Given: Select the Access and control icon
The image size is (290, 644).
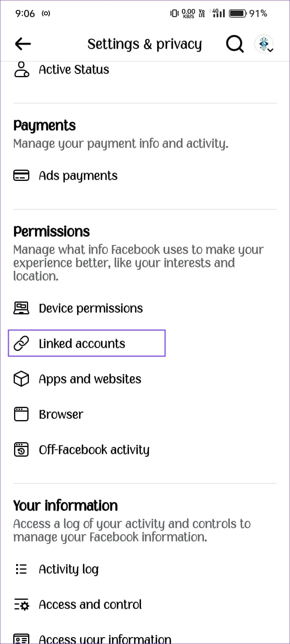Looking at the screenshot, I should [x=21, y=604].
